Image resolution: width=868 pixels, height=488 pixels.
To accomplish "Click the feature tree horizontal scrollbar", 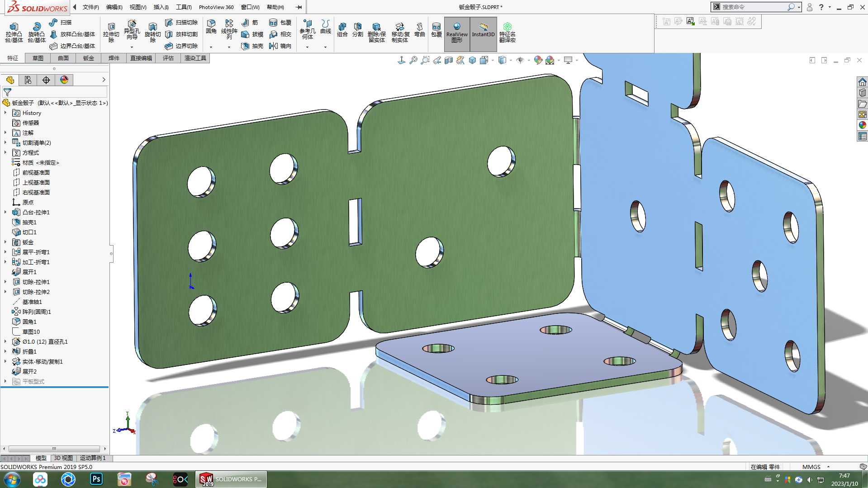I will [54, 449].
